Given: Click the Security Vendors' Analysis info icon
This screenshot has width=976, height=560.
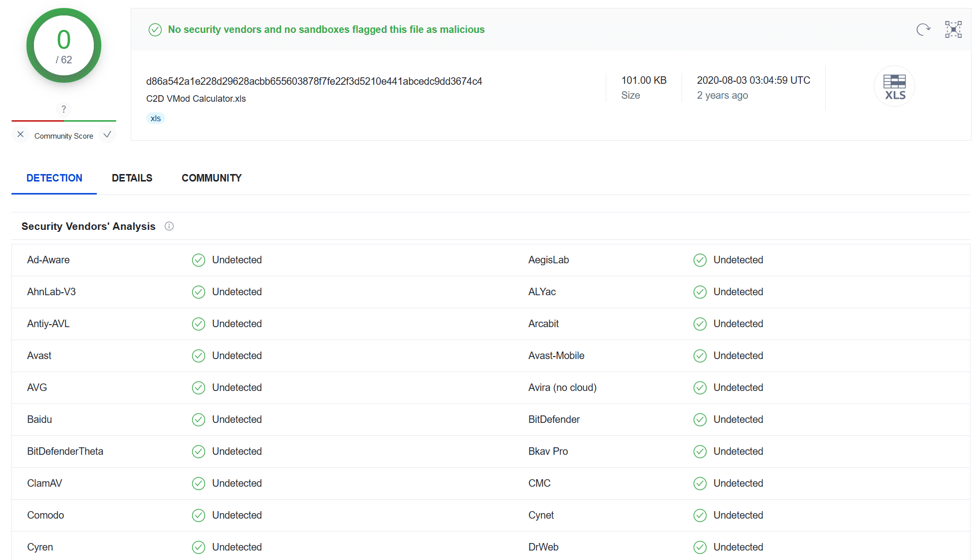Looking at the screenshot, I should 169,226.
